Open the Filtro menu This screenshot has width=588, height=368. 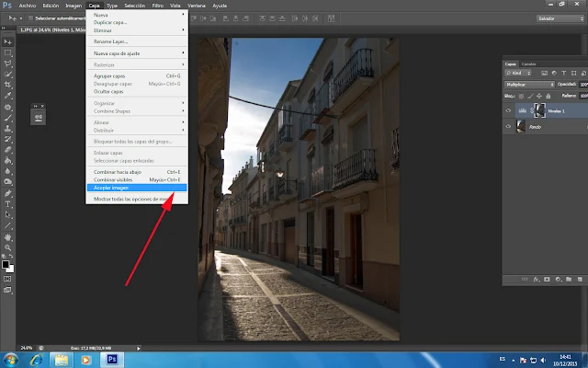[x=157, y=6]
